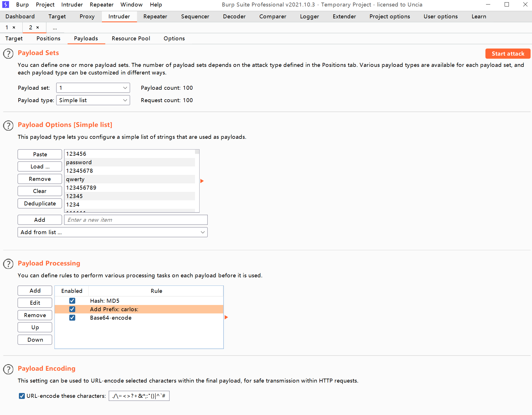Screen dimensions: 532x415
Task: Open the Burp menu
Action: [x=23, y=5]
